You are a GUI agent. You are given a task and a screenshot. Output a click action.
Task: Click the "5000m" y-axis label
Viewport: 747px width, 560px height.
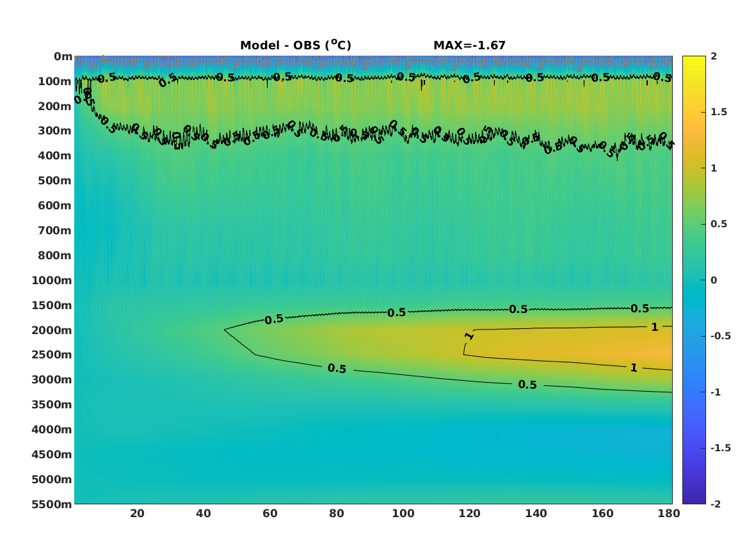(x=52, y=479)
